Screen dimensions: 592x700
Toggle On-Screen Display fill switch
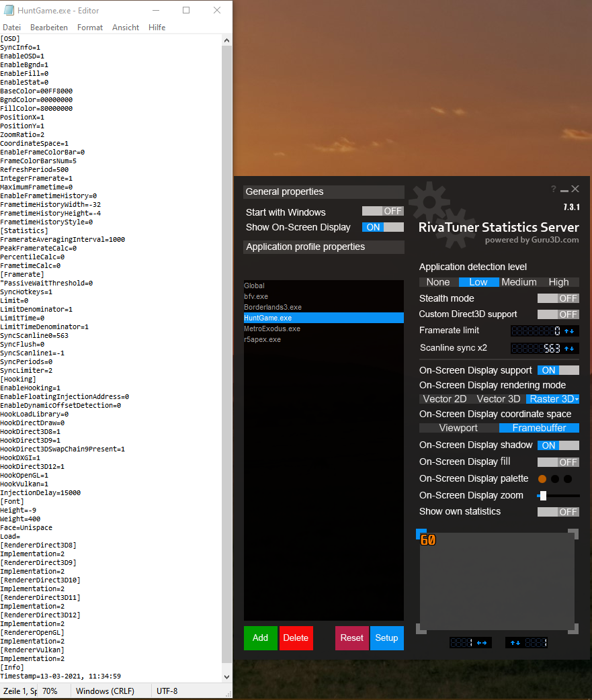click(558, 462)
